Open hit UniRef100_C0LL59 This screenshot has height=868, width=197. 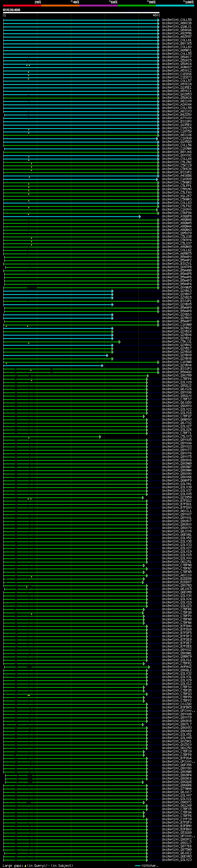(x=177, y=20)
